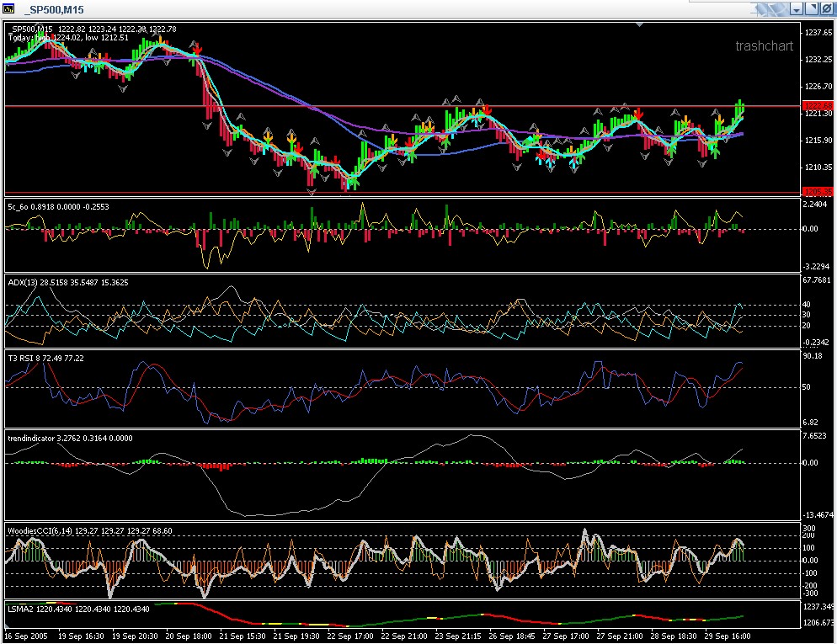Click the chart shift triangle marker at top
The height and width of the screenshot is (644, 837).
[639, 24]
